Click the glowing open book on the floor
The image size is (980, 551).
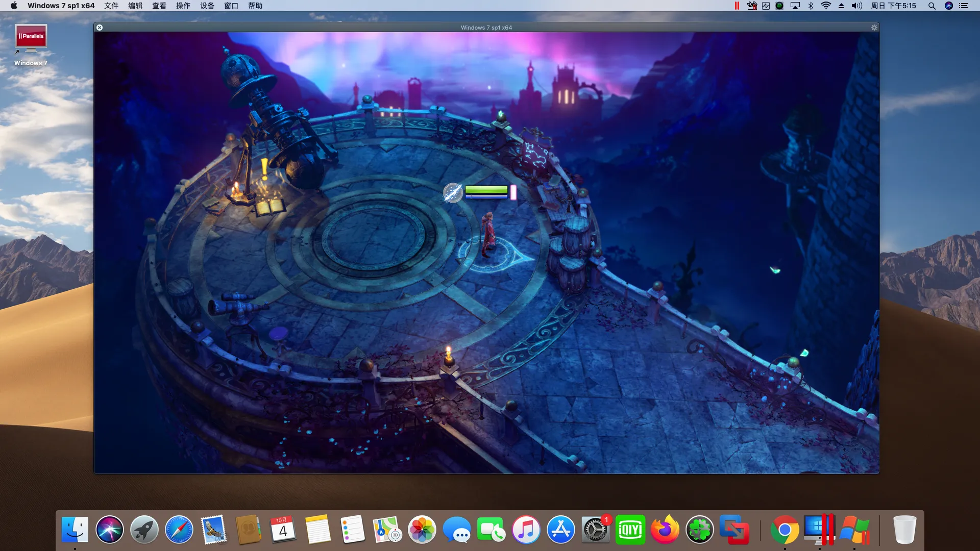(271, 207)
